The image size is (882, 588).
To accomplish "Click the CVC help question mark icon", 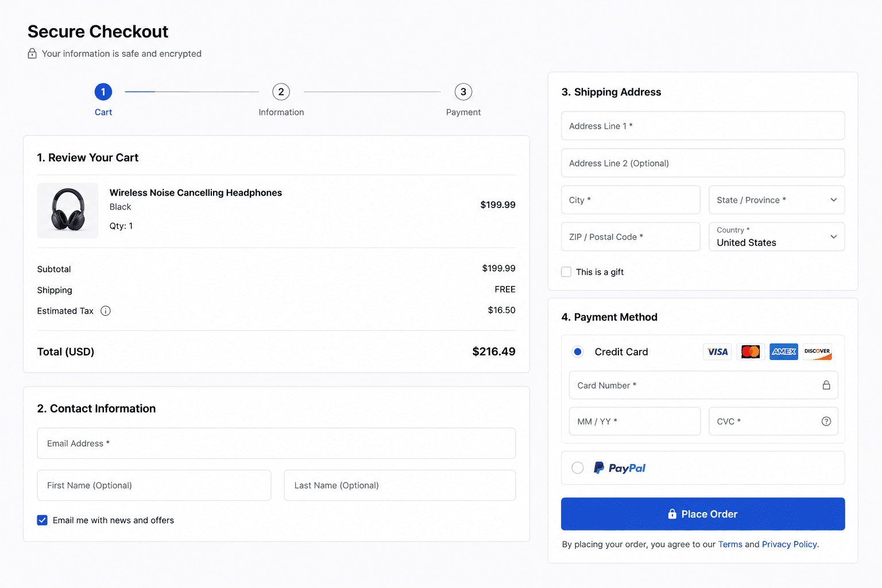I will (826, 421).
